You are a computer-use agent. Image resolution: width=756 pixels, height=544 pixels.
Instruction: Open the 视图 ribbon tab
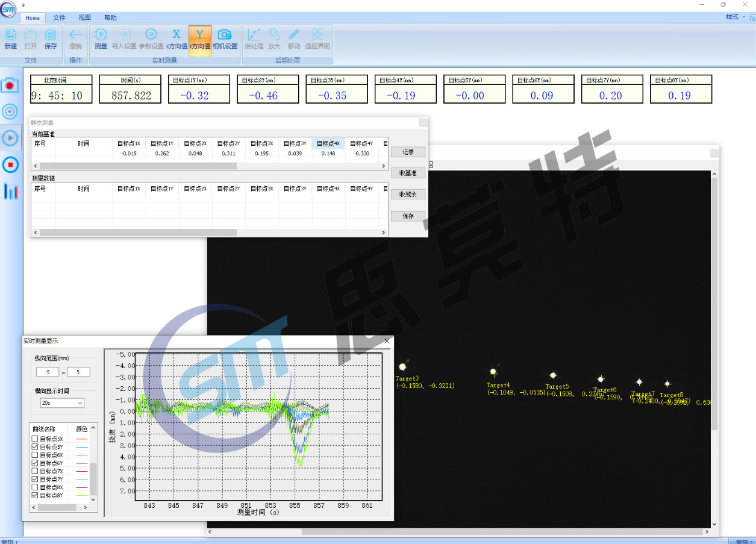coord(85,18)
